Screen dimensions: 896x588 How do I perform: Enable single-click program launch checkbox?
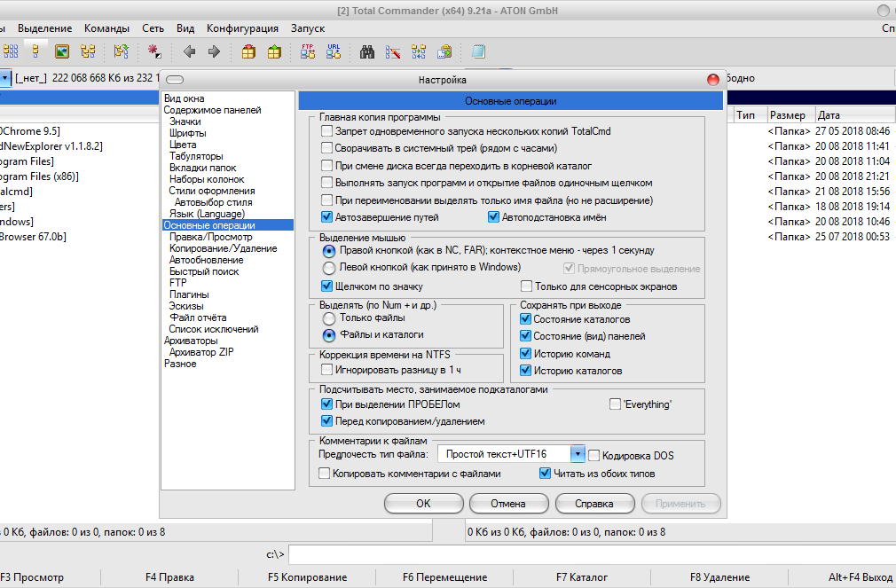(x=326, y=183)
